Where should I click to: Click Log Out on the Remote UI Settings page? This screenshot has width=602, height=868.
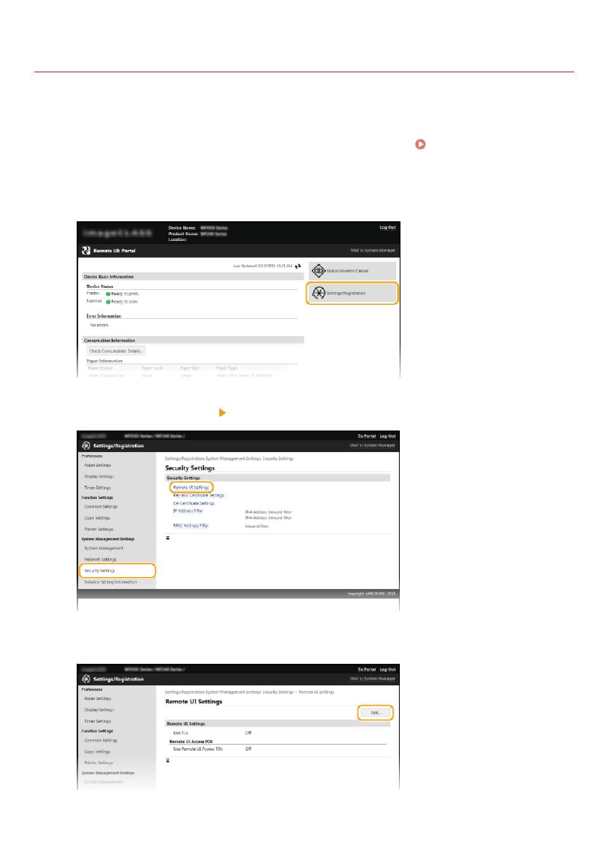(x=388, y=670)
